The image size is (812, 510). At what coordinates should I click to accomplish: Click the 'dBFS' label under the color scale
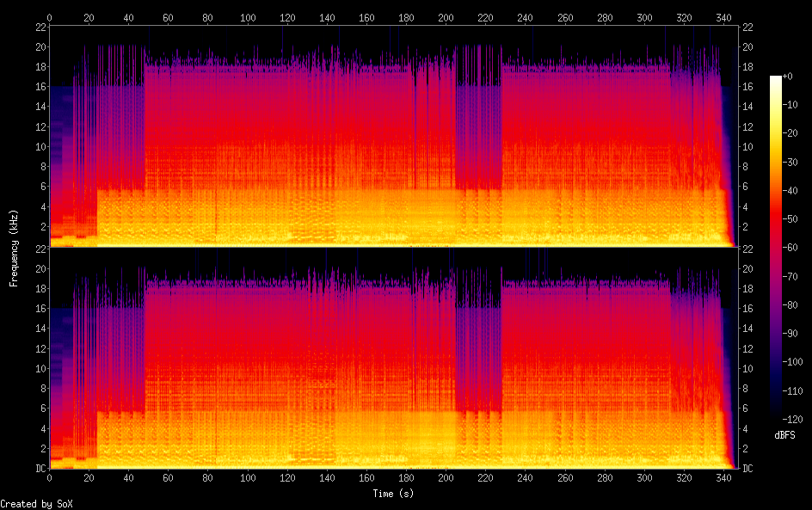tap(784, 435)
